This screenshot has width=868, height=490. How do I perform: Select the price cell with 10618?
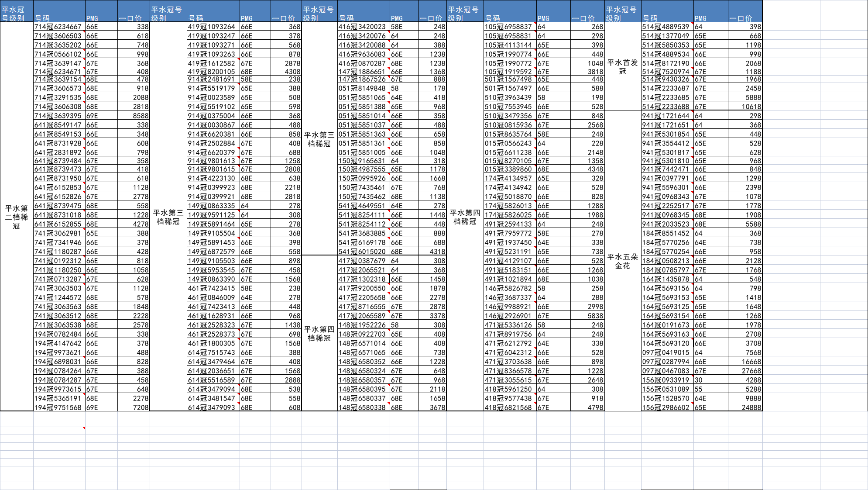point(745,107)
